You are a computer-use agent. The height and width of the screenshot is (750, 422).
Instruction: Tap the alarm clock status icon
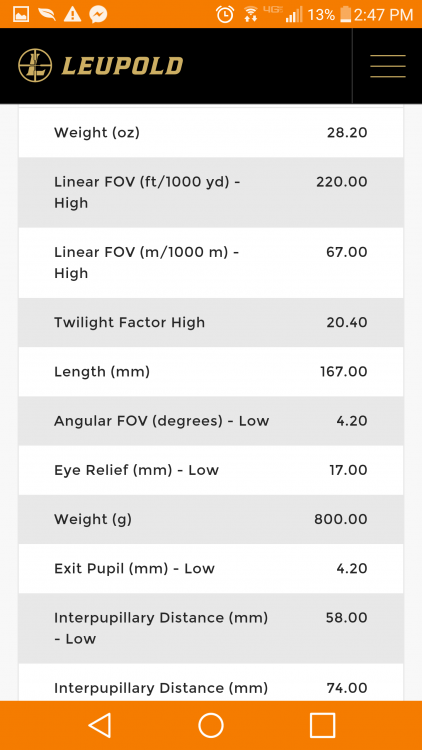point(224,14)
